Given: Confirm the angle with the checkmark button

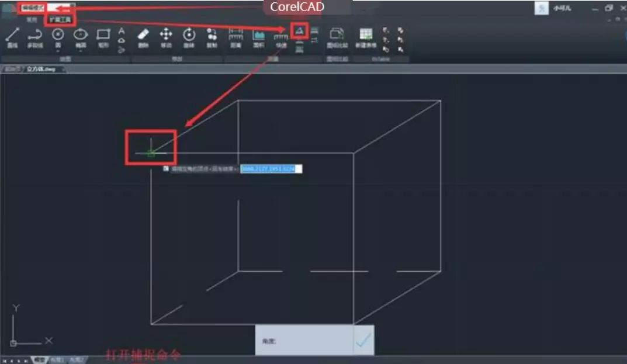Looking at the screenshot, I should 363,341.
